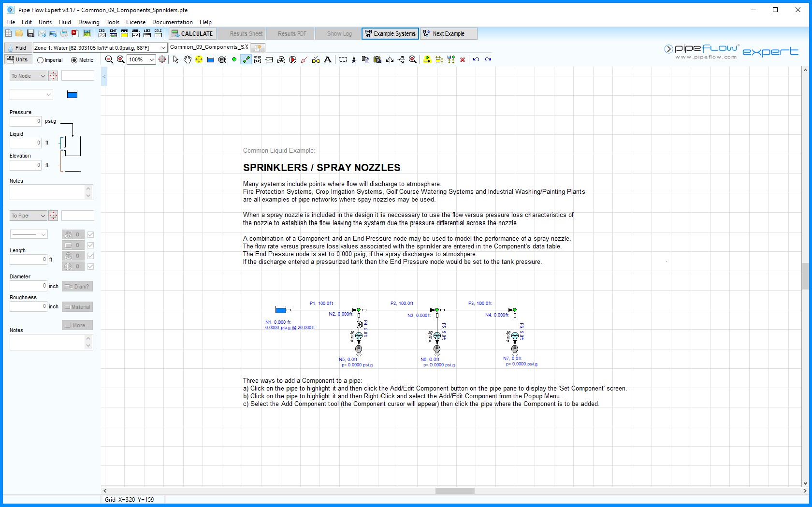
Task: Click the Pressure input field
Action: (26, 121)
